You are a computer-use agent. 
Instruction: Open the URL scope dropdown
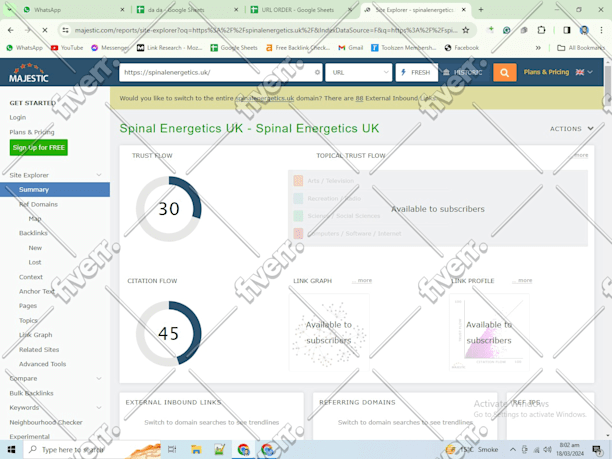[359, 73]
